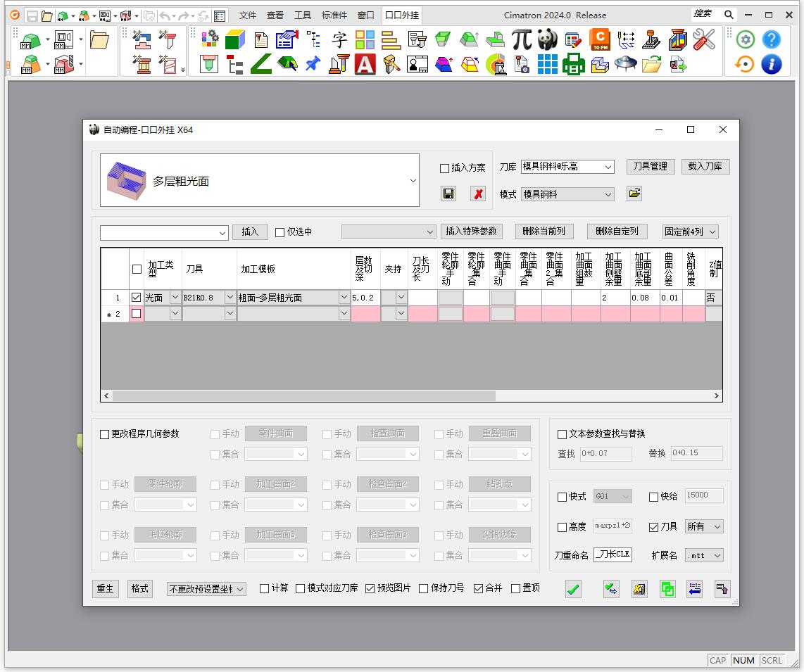Click the red X delete scheme icon
This screenshot has width=804, height=672.
[478, 194]
